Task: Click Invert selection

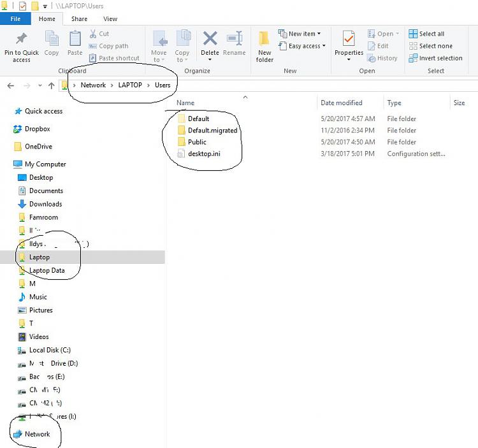Action: (435, 58)
